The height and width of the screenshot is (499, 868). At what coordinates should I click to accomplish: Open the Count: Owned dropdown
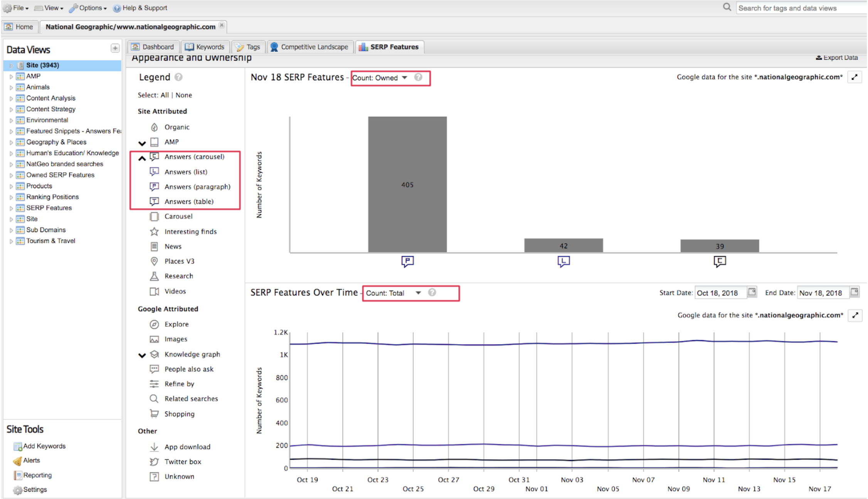point(380,78)
